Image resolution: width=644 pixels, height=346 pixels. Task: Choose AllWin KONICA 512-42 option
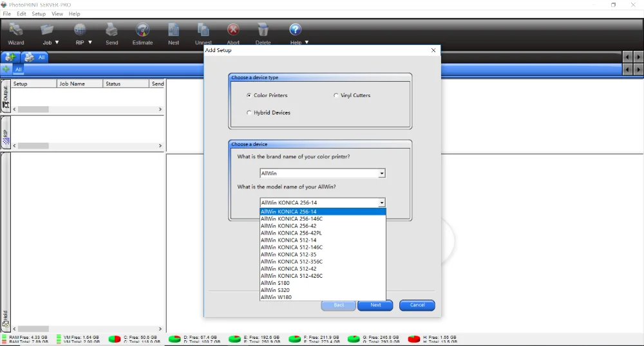323,269
